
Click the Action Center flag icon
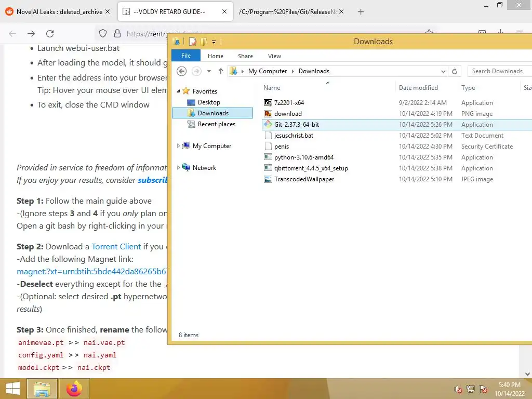click(x=483, y=389)
